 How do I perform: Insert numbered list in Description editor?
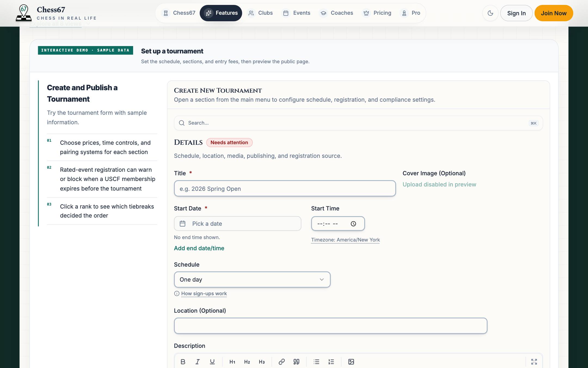point(331,362)
